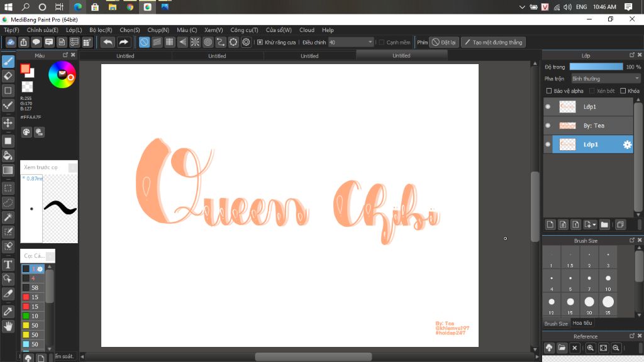Enable the Khóa layer lock checkbox
The width and height of the screenshot is (644, 362).
pos(623,90)
